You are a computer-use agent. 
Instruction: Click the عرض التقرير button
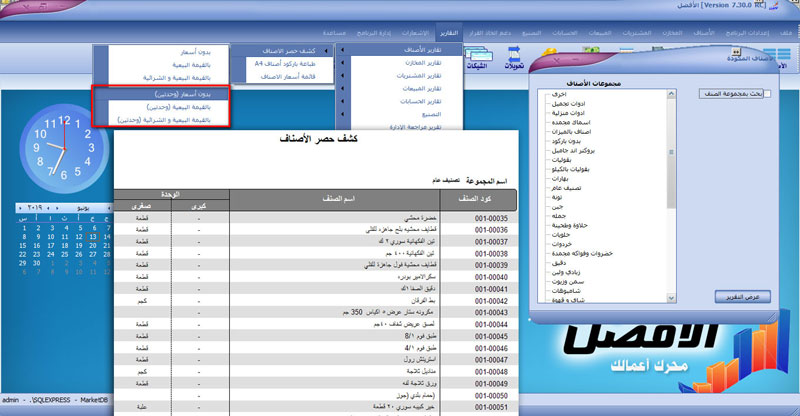(x=742, y=297)
